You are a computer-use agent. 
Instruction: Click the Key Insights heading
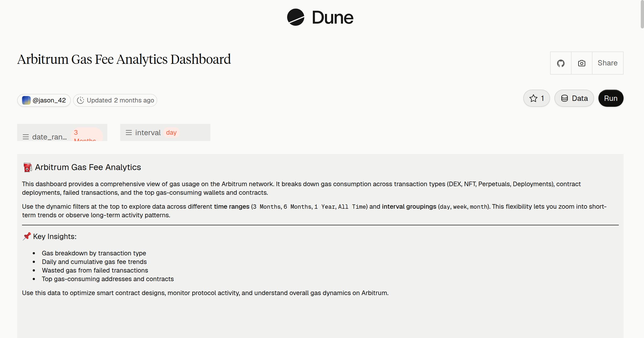pos(55,236)
